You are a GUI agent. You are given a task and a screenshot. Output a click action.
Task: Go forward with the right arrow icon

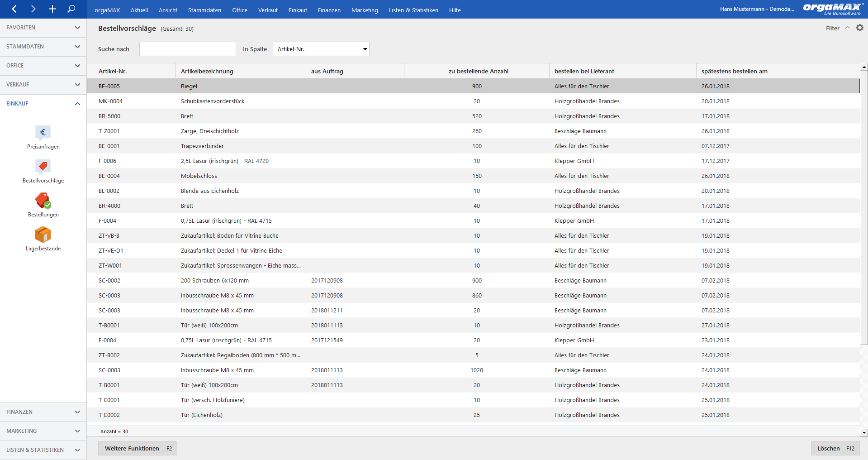coord(33,9)
